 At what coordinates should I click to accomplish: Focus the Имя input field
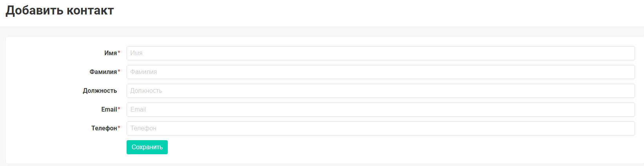380,53
